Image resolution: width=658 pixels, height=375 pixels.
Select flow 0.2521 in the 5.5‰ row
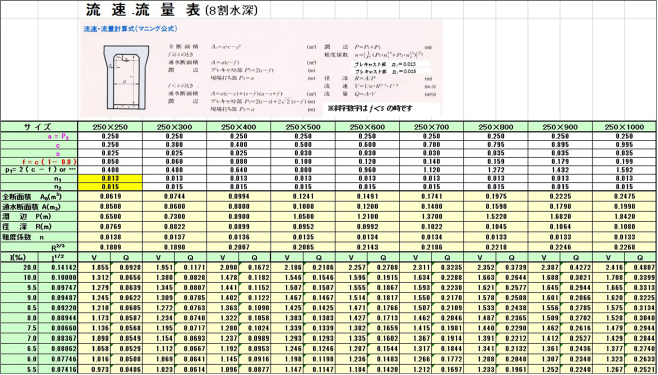641,370
